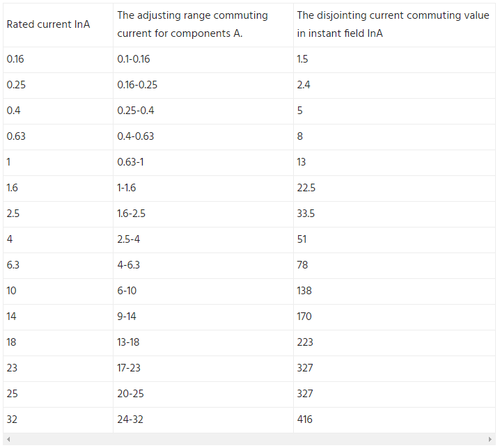Click the right scroll arrow on horizontal scrollbar

tap(490, 440)
